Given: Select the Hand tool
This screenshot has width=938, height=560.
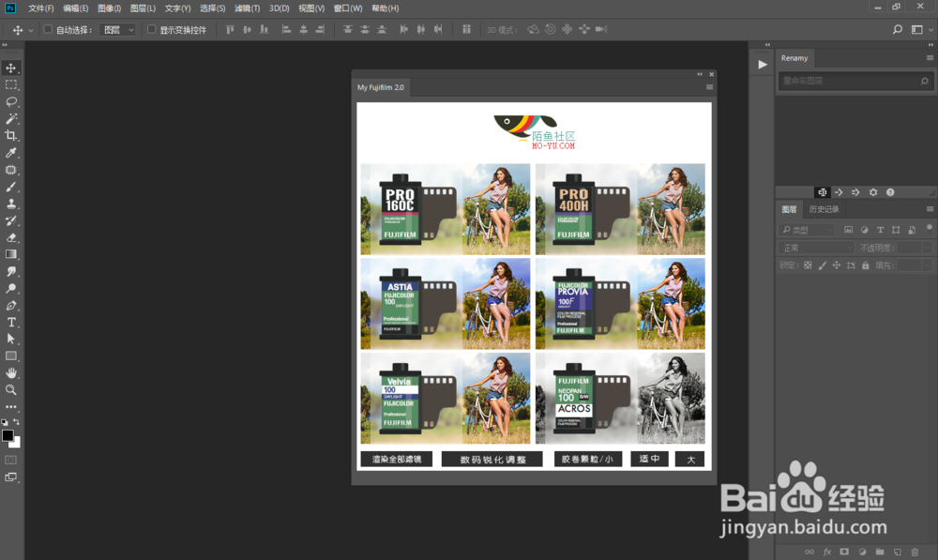Looking at the screenshot, I should 10,372.
